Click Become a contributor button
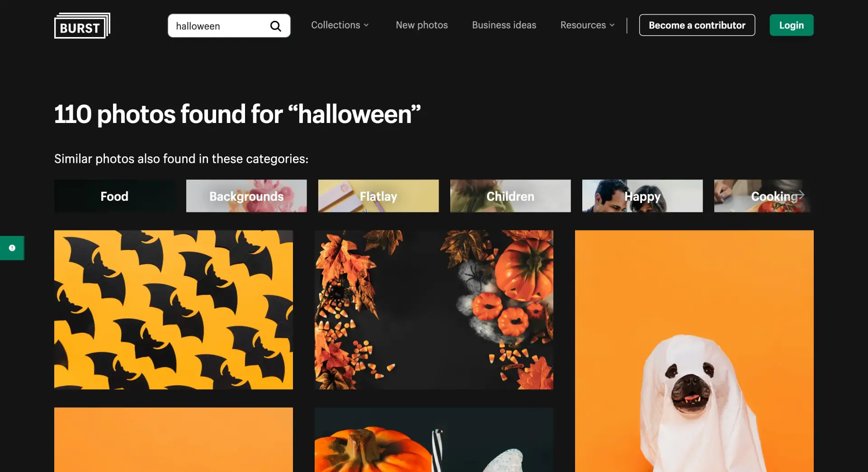The height and width of the screenshot is (472, 868). tap(697, 25)
